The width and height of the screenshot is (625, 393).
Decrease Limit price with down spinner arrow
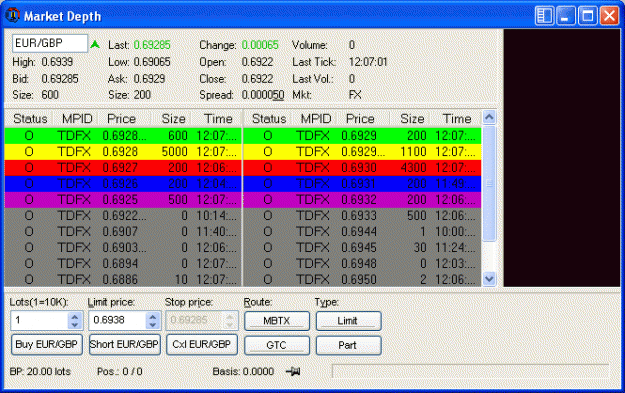pos(153,325)
